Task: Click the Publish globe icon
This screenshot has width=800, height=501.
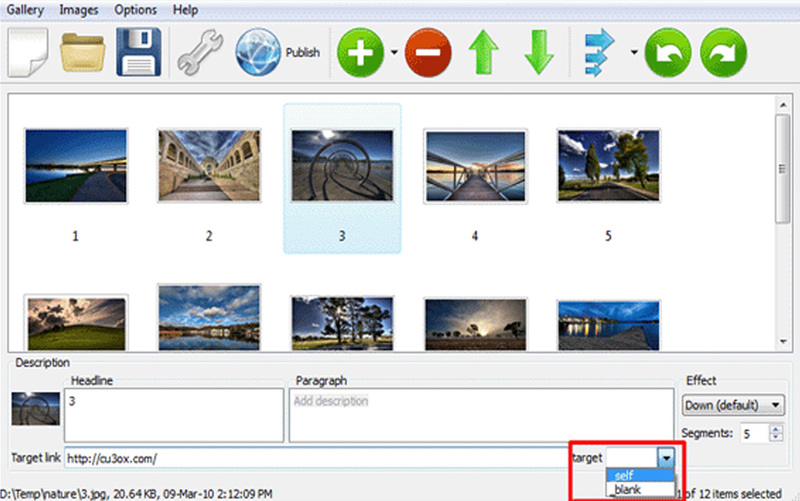Action: point(258,53)
